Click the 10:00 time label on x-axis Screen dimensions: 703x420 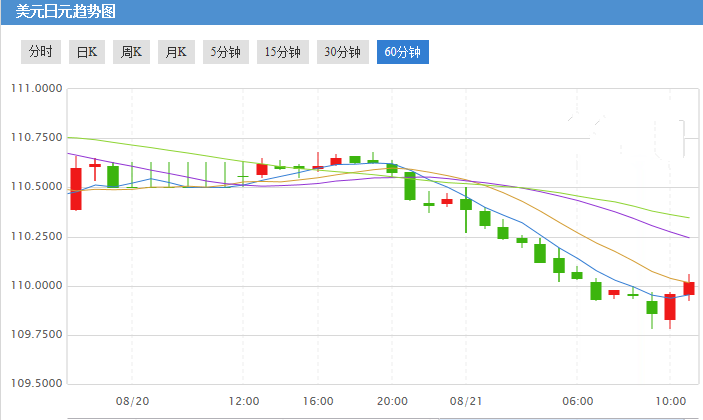[x=670, y=401]
